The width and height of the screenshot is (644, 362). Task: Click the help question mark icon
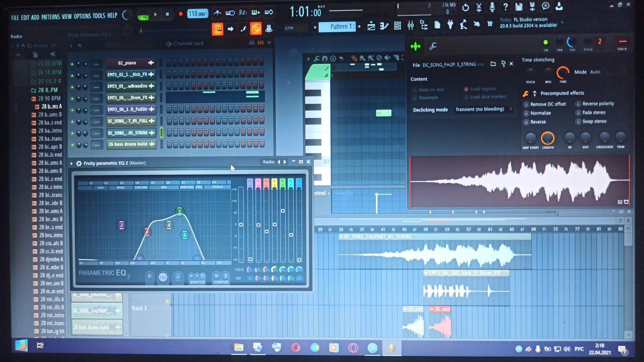pos(505,7)
